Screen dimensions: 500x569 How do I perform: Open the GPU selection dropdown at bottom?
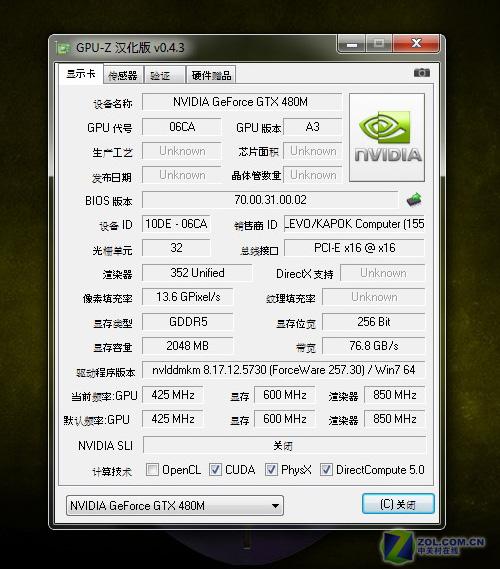click(x=175, y=505)
